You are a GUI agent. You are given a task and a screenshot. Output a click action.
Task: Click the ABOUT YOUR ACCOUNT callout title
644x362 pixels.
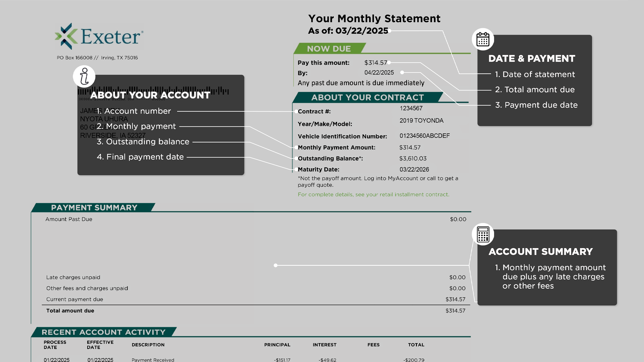(150, 95)
